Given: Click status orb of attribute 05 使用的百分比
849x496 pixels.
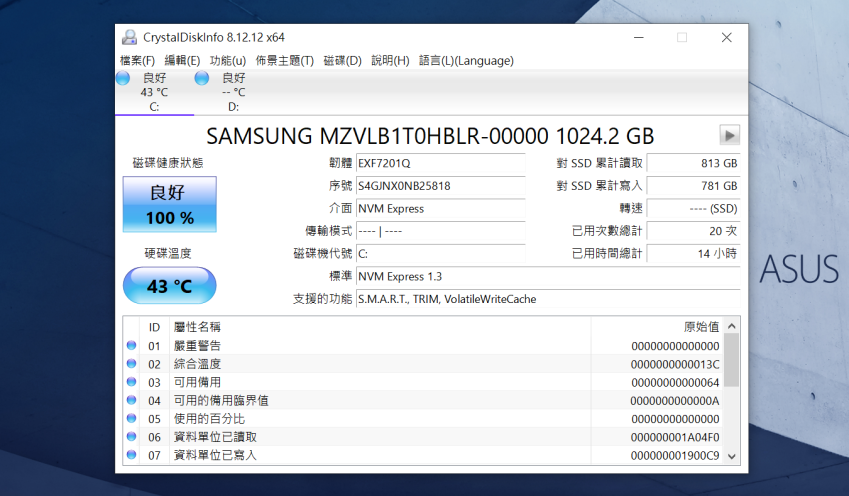Looking at the screenshot, I should [131, 419].
